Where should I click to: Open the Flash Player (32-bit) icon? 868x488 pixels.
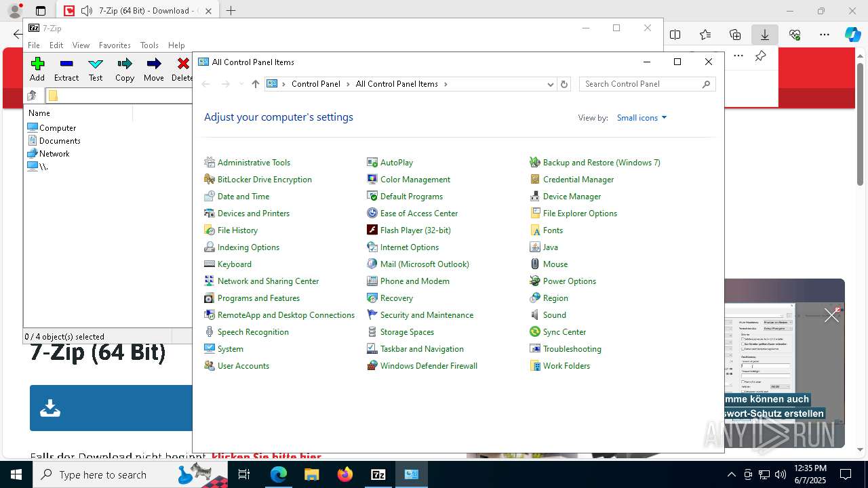coord(372,230)
